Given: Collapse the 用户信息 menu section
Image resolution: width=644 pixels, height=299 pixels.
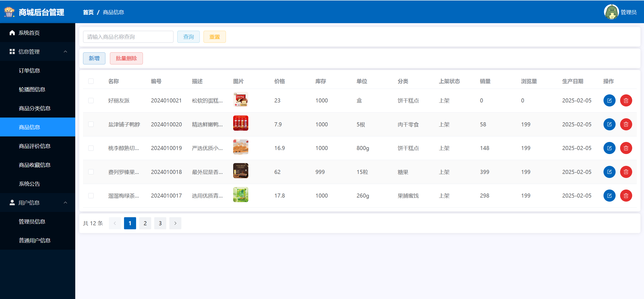Looking at the screenshot, I should tap(65, 203).
